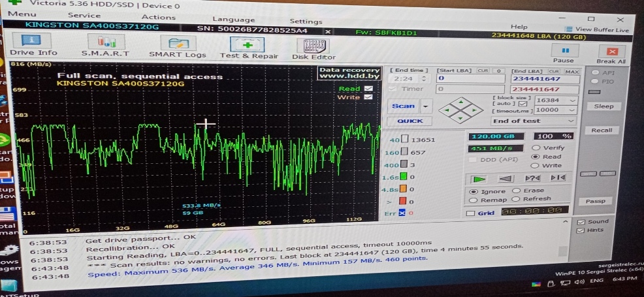Click the USB safely remove tray icon
Screen dimensions: 644x297
pos(552,283)
